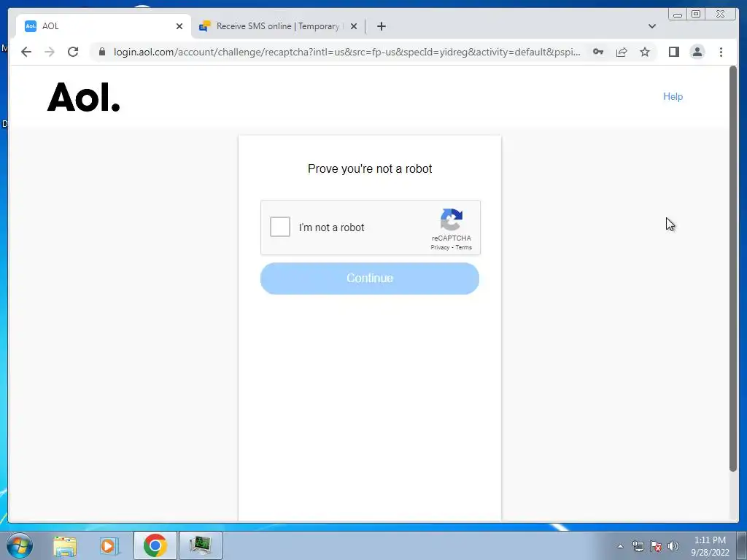
Task: Check the I'm not a robot checkbox
Action: [x=280, y=227]
